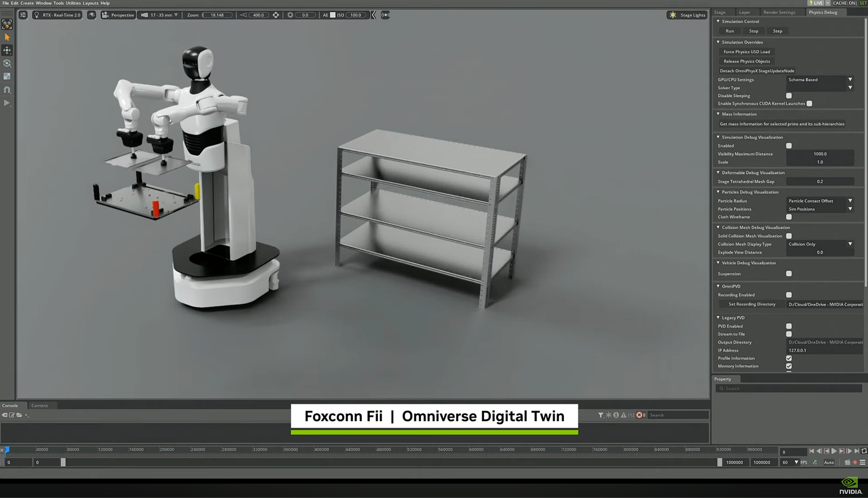
Task: Collapse the Simulation Control section
Action: tap(718, 21)
